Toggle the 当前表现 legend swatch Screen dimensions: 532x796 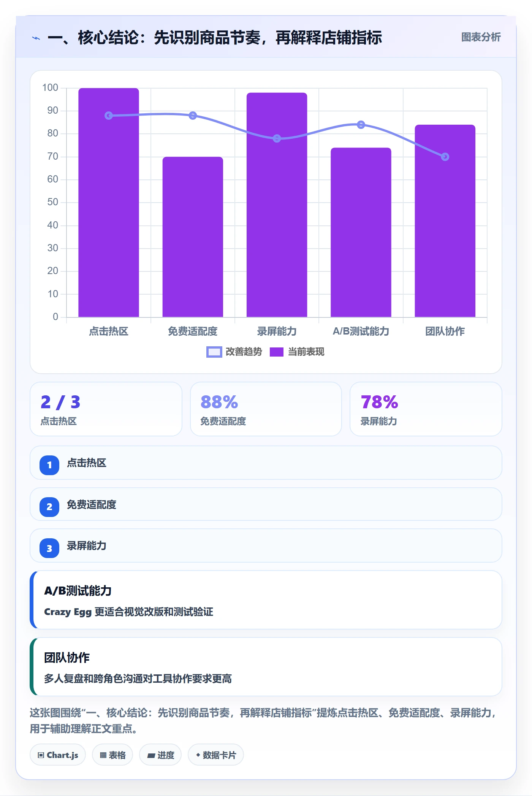point(276,352)
